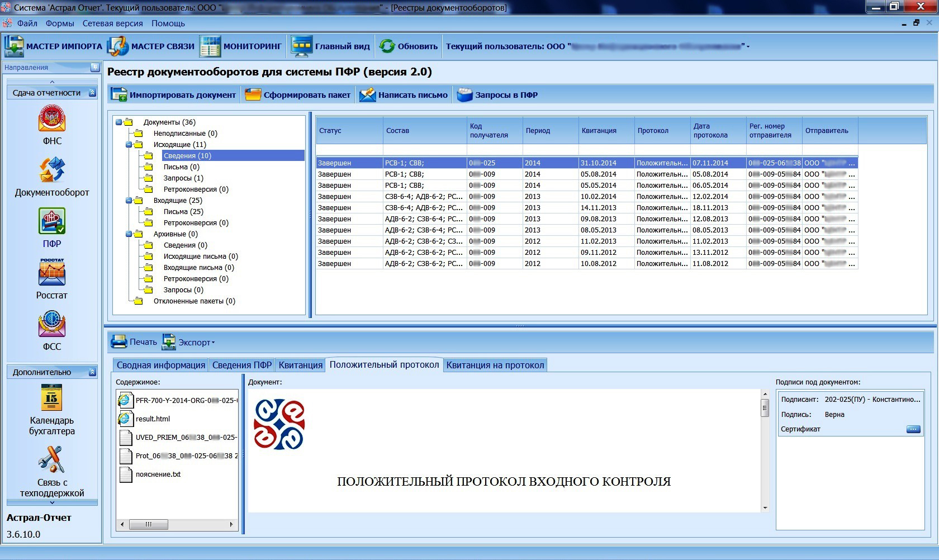Open the МОНИТОРИНГ toolbar item
The image size is (939, 560).
(241, 46)
